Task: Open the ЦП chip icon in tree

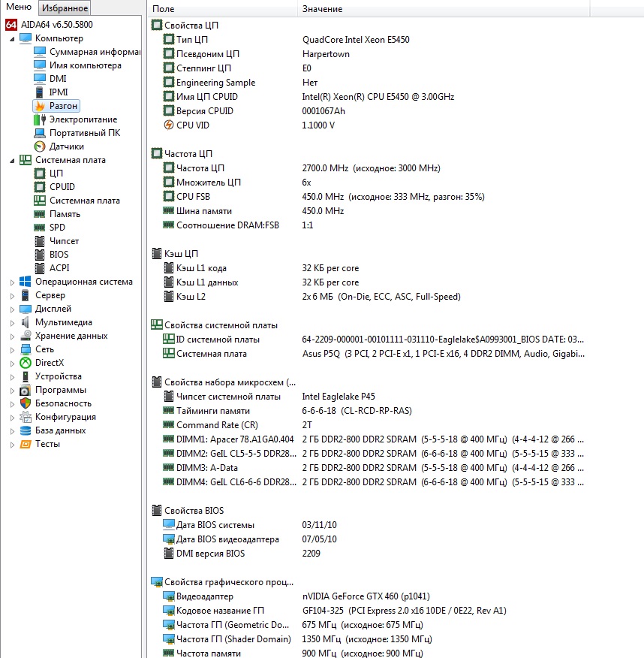Action: 40,174
